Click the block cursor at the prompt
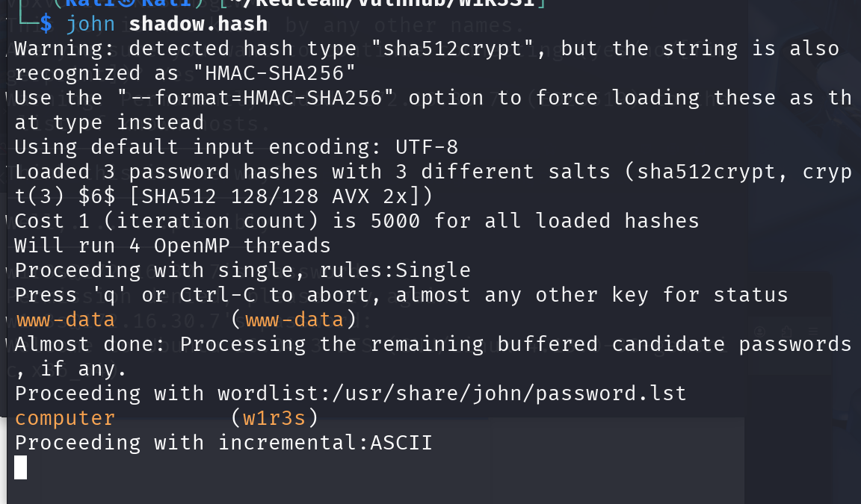The height and width of the screenshot is (504, 861). 20,468
